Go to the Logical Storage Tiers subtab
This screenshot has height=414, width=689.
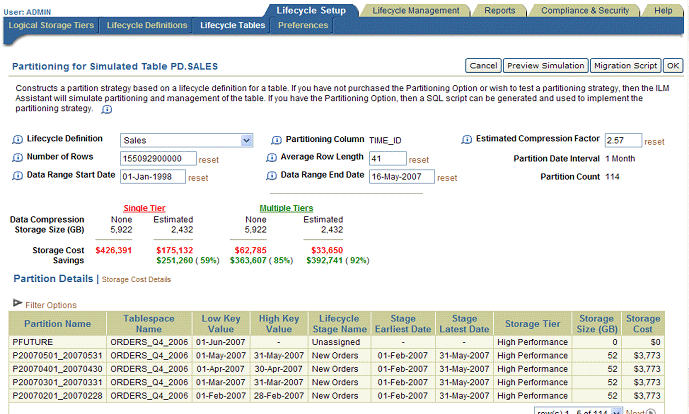pos(51,24)
